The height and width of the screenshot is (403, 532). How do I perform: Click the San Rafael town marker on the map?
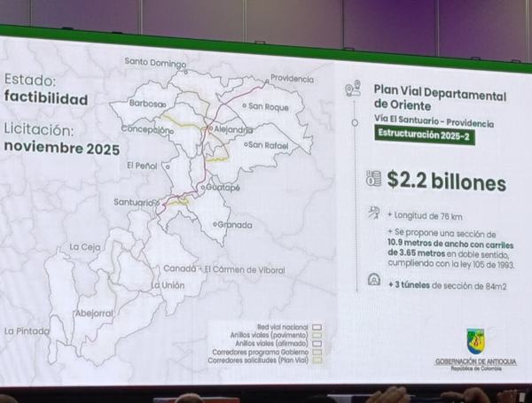(246, 143)
